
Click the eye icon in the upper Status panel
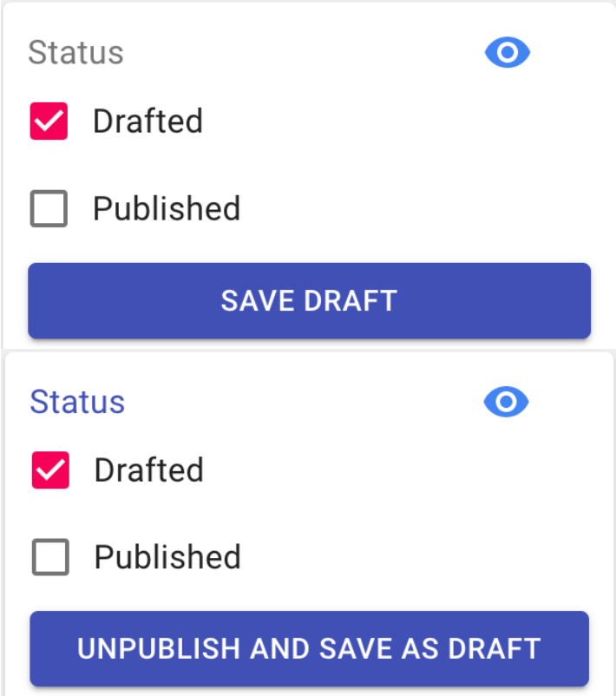pos(508,53)
